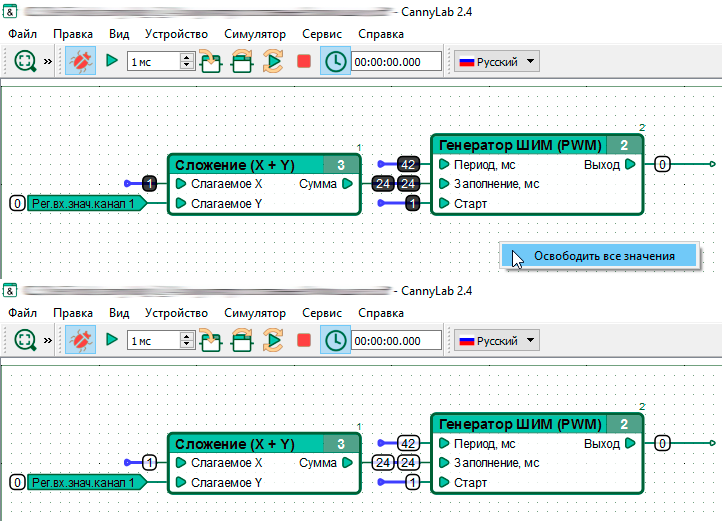Image resolution: width=722 pixels, height=521 pixels.
Task: Toggle the debug bug icon in lower window
Action: pos(81,340)
